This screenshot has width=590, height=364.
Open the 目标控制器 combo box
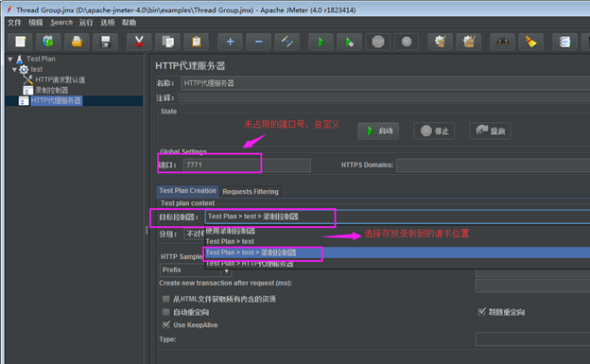397,217
